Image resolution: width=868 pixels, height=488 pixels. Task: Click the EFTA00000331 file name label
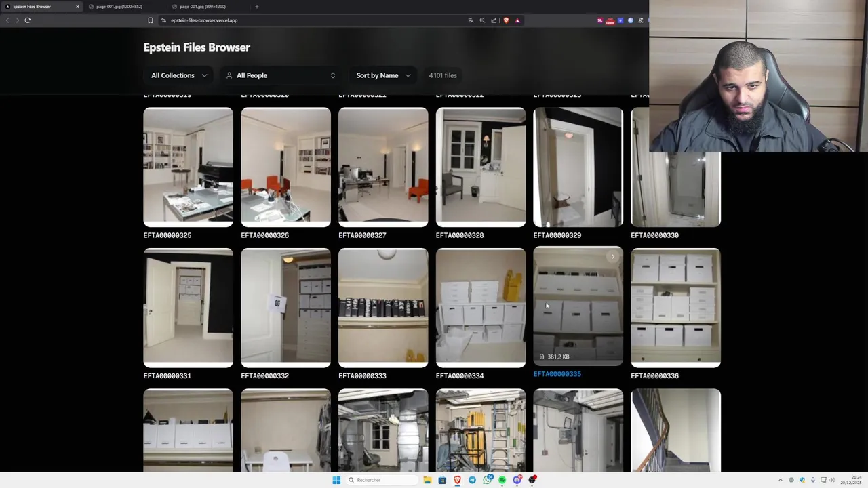tap(167, 375)
